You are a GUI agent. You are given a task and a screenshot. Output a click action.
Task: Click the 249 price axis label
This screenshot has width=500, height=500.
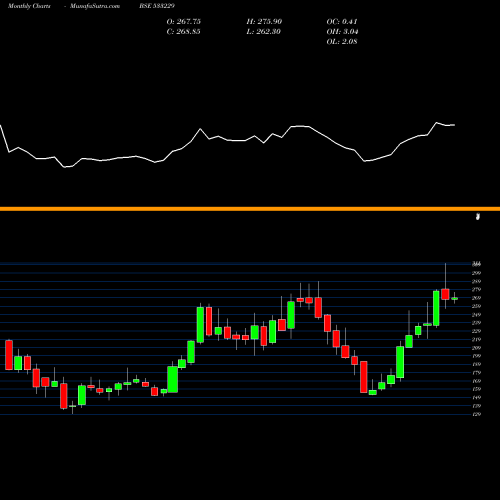pyautogui.click(x=477, y=315)
